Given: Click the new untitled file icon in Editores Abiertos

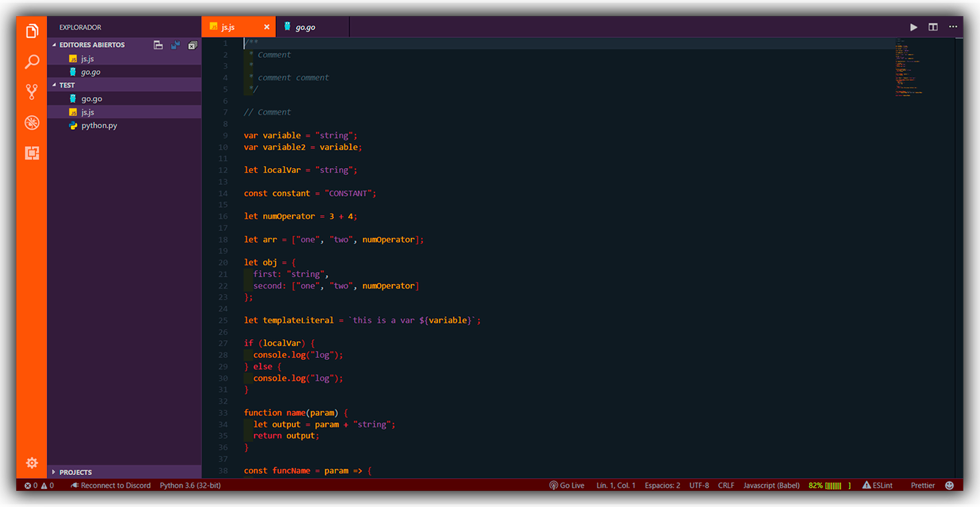Looking at the screenshot, I should pyautogui.click(x=158, y=45).
